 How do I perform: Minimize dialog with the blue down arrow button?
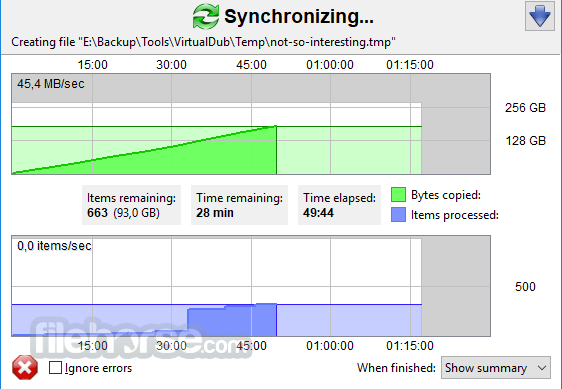540,16
